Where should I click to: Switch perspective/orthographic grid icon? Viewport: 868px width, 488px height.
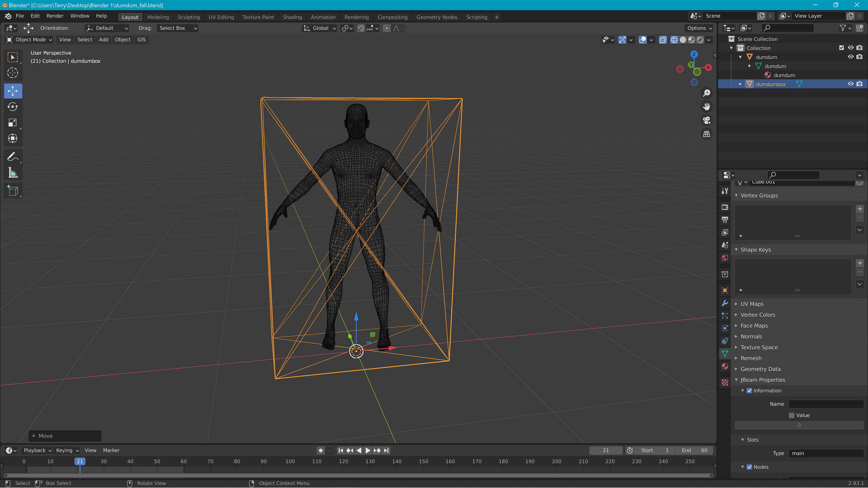pyautogui.click(x=706, y=134)
